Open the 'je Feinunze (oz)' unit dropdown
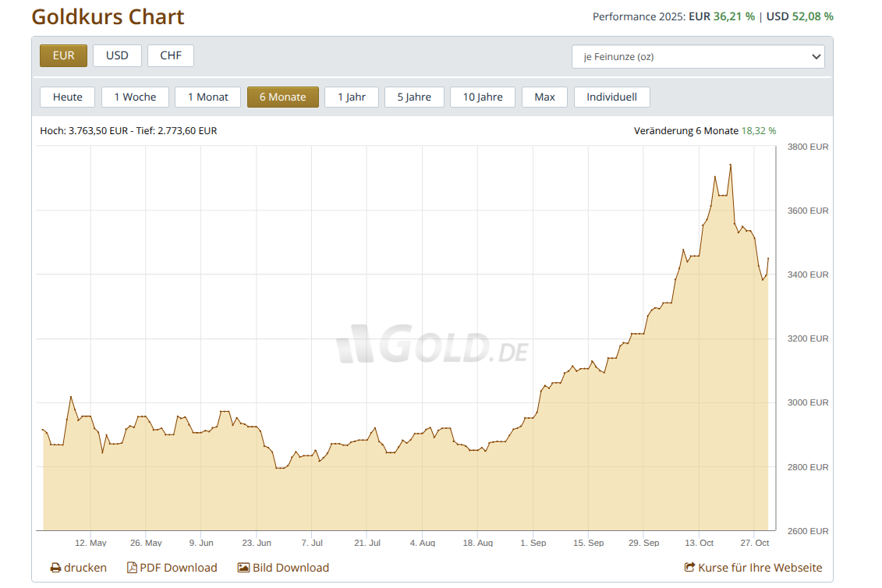This screenshot has width=882, height=588. [698, 57]
